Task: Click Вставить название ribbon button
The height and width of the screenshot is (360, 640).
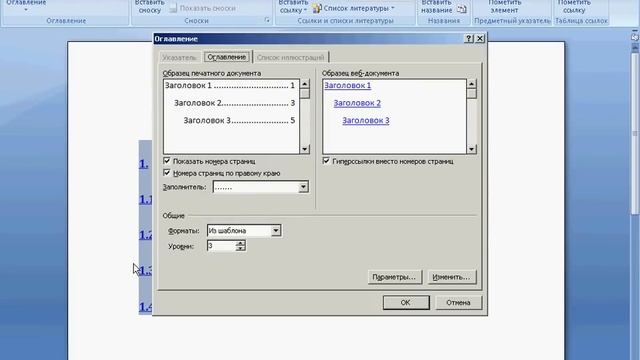Action: pos(436,7)
